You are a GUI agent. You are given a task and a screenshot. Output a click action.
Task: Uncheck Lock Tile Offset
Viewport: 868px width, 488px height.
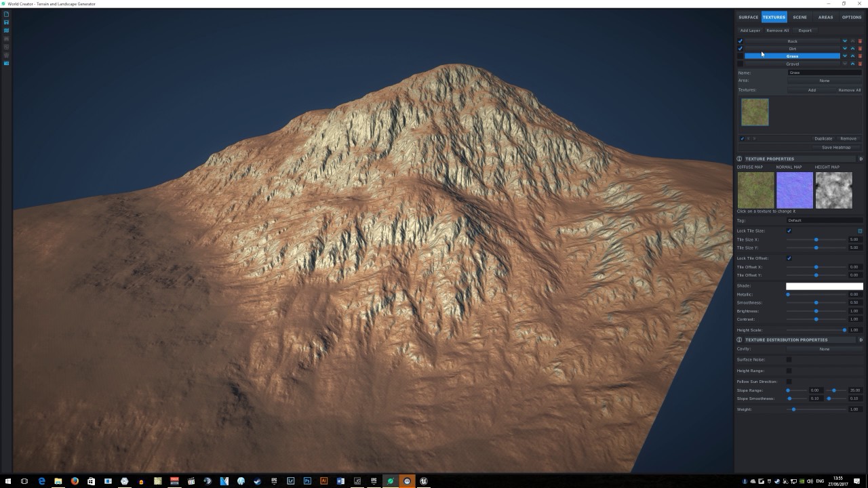click(x=789, y=258)
